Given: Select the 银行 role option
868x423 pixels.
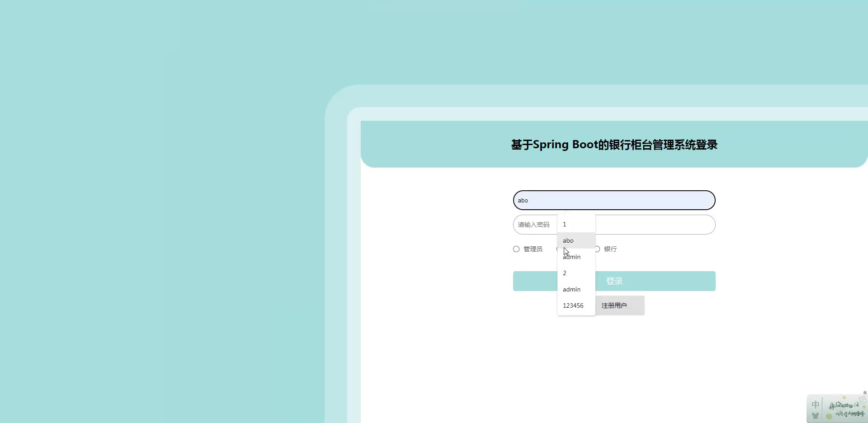Looking at the screenshot, I should [x=605, y=249].
